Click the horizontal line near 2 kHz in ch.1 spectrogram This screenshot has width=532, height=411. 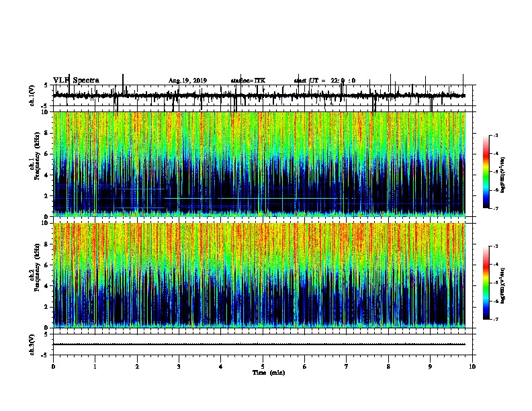coord(251,198)
